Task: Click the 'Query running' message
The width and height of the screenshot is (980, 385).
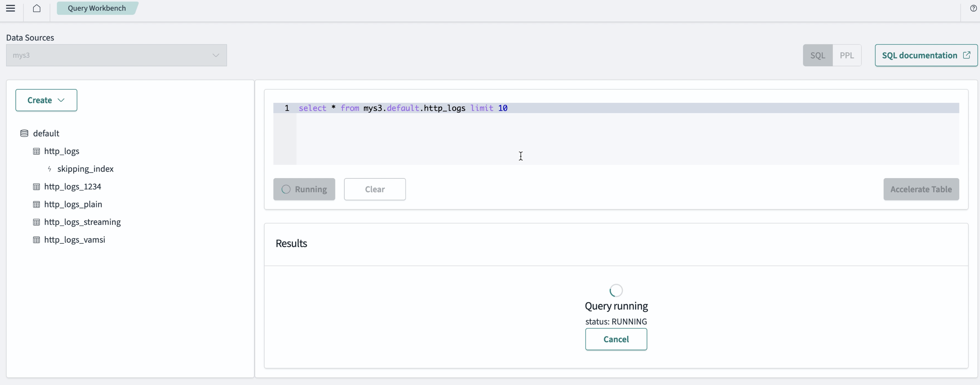Action: [616, 306]
